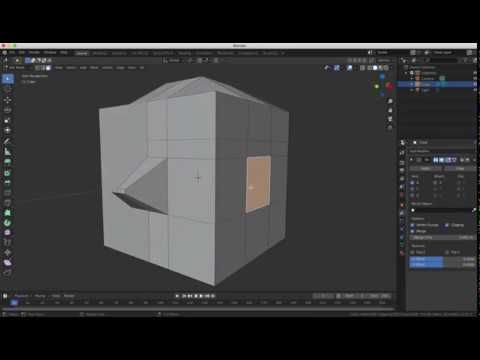Open the Material properties tab
This screenshot has height=360, width=480.
(x=402, y=253)
